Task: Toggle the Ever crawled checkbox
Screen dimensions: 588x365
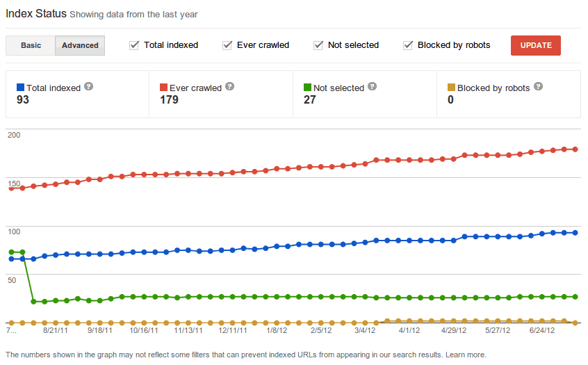Action: (227, 45)
